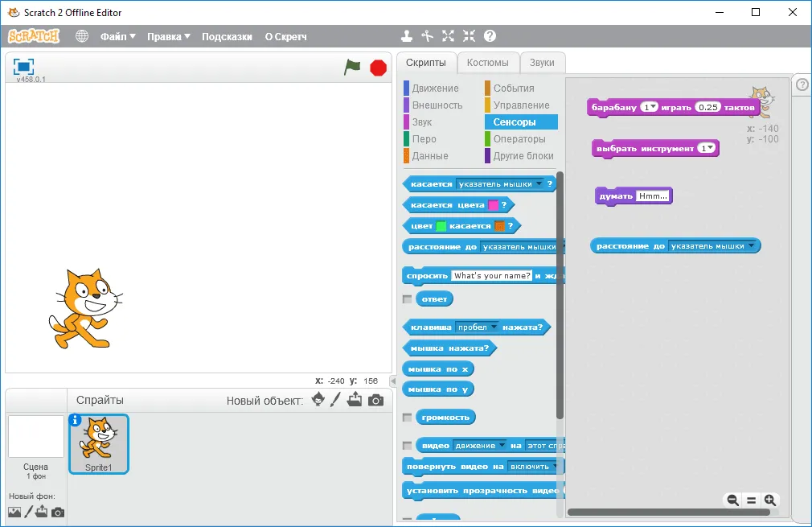This screenshot has width=812, height=527.
Task: Zoom in on the scripts area
Action: pos(769,500)
